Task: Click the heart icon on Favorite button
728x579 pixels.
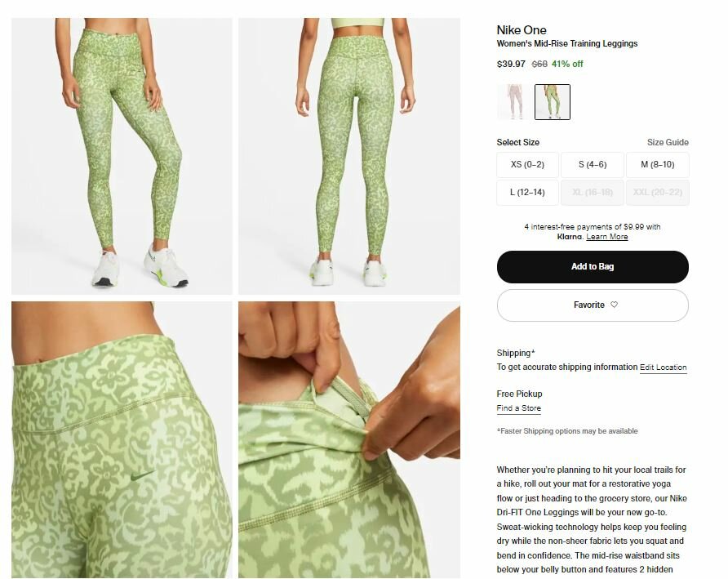Action: (x=614, y=305)
